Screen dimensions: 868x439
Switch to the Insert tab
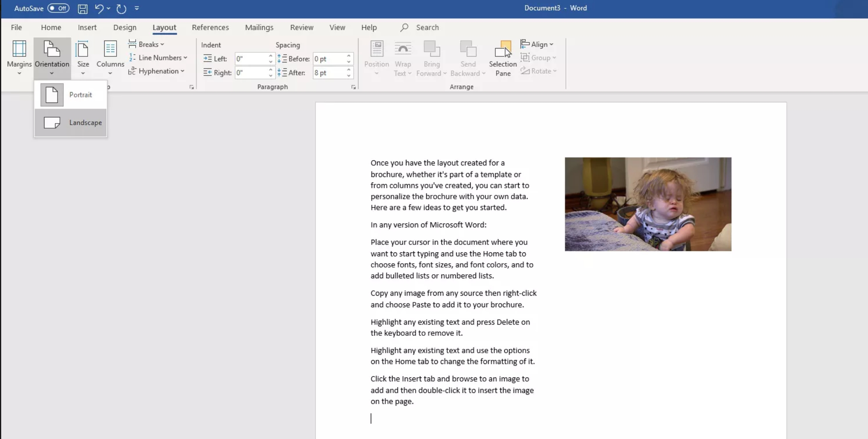pos(87,27)
